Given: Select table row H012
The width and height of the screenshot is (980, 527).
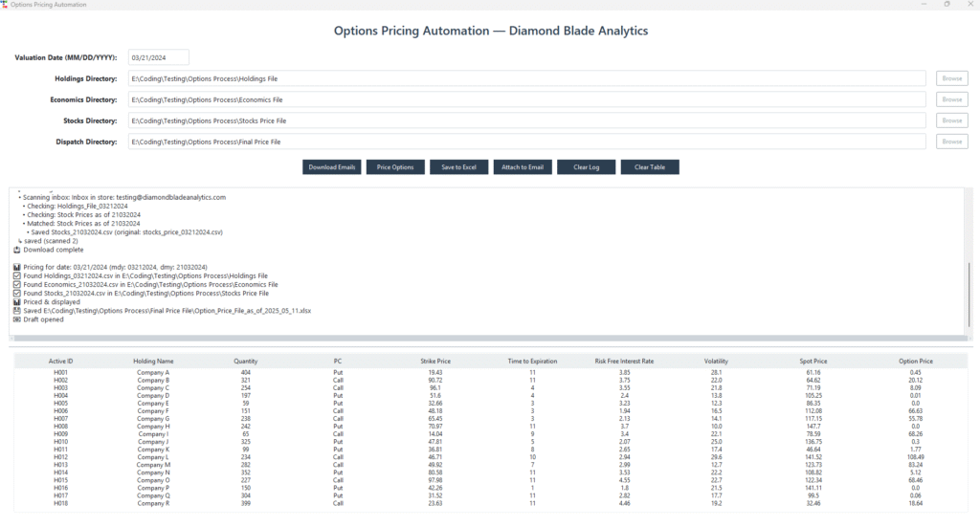Looking at the screenshot, I should (x=490, y=457).
